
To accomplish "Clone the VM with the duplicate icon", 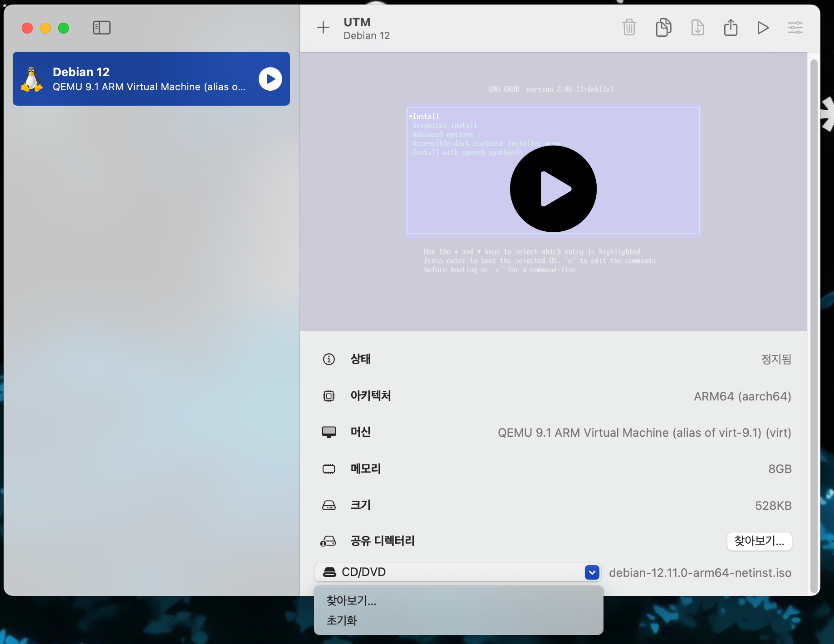I will pos(663,28).
